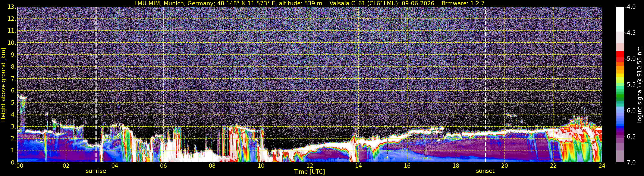Click the colorbar tick label '-6.0'

[630, 110]
